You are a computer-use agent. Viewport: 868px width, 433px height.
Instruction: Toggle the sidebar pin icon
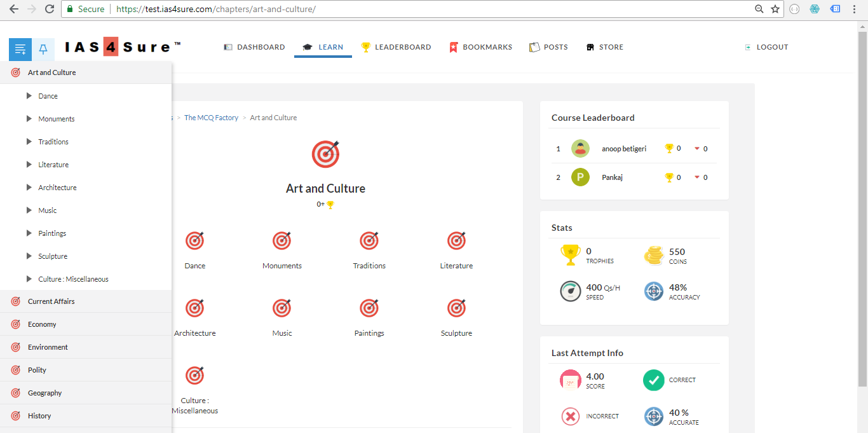coord(43,49)
